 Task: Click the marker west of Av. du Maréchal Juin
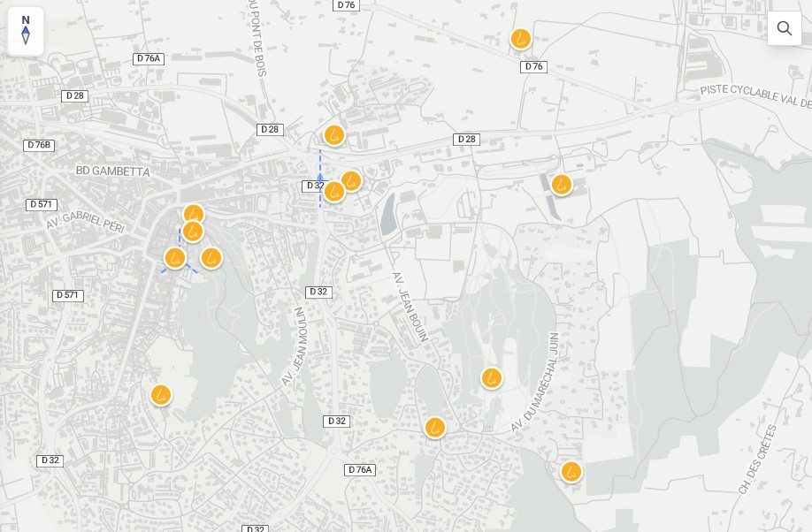(492, 378)
